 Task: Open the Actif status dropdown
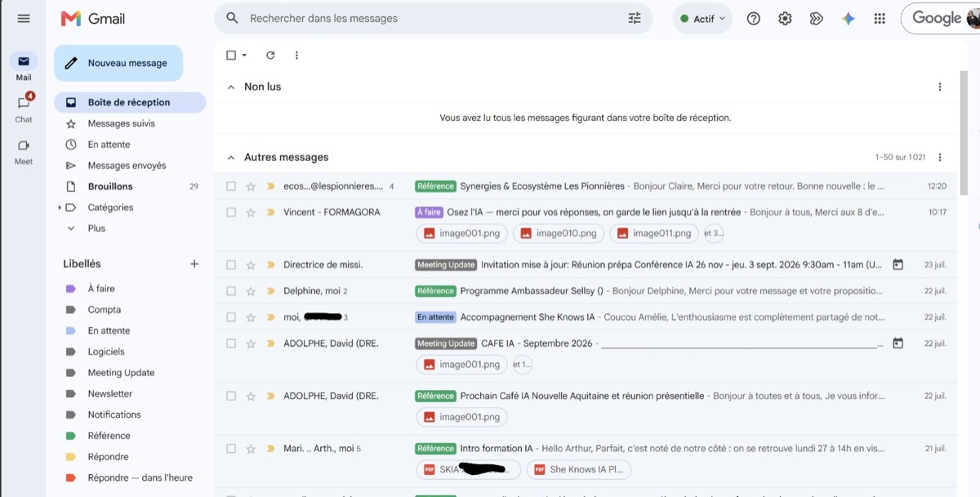(x=702, y=19)
